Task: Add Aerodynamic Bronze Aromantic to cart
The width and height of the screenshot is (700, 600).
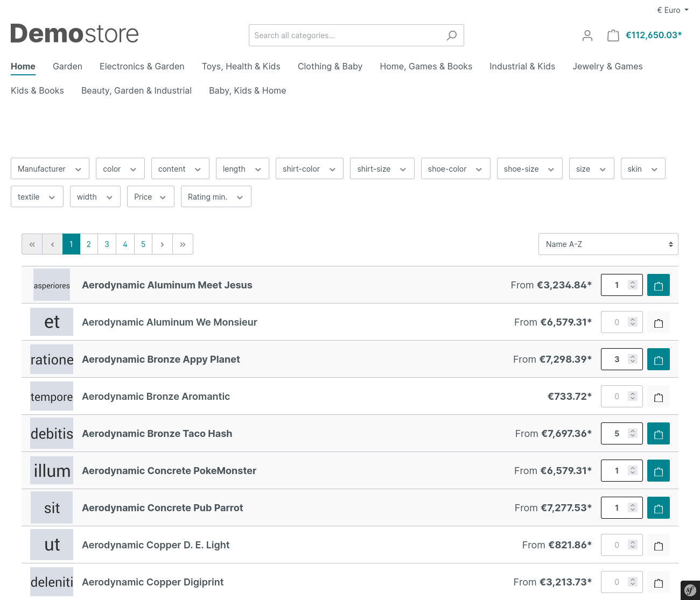Action: [659, 397]
